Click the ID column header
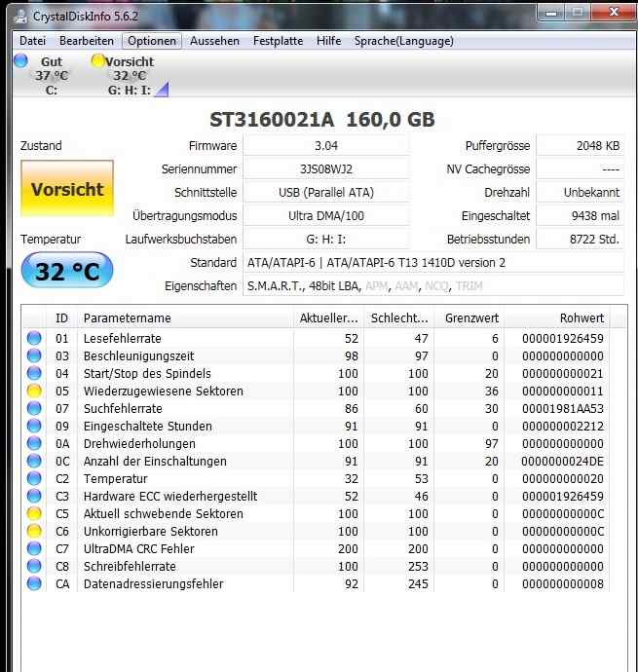The image size is (638, 672). pos(61,318)
